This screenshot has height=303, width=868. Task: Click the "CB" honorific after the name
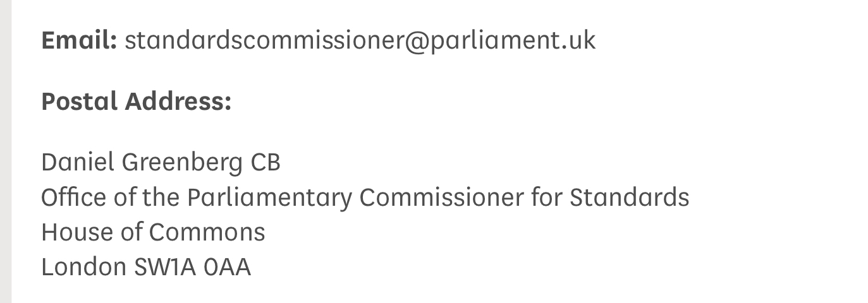266,163
